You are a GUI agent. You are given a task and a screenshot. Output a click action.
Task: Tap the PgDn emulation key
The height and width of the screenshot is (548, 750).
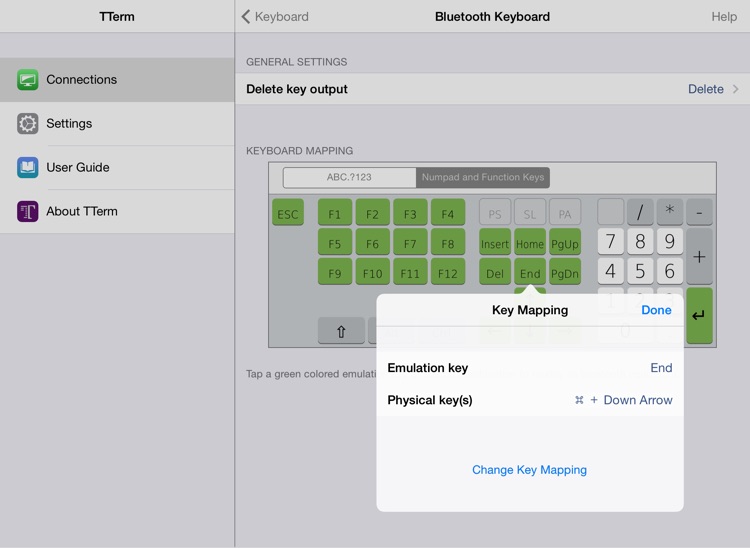pyautogui.click(x=565, y=272)
